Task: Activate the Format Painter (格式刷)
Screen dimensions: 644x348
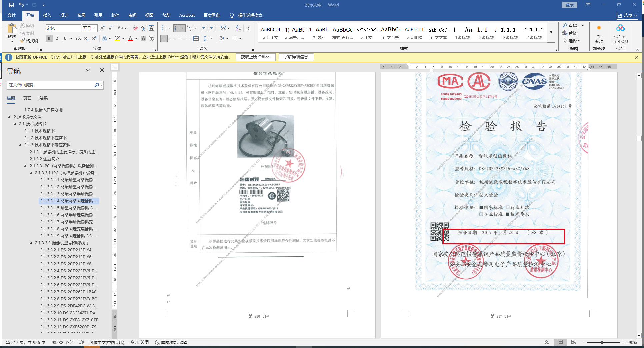Action: (x=29, y=41)
